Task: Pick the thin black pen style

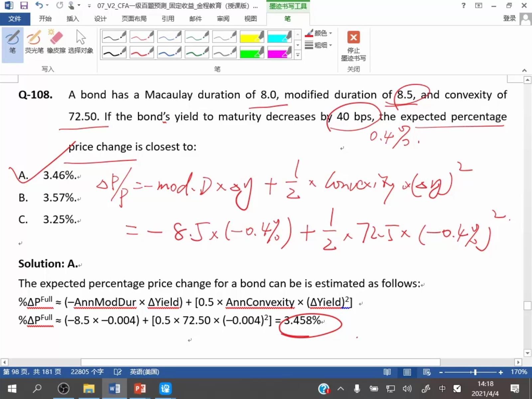Action: [114, 37]
